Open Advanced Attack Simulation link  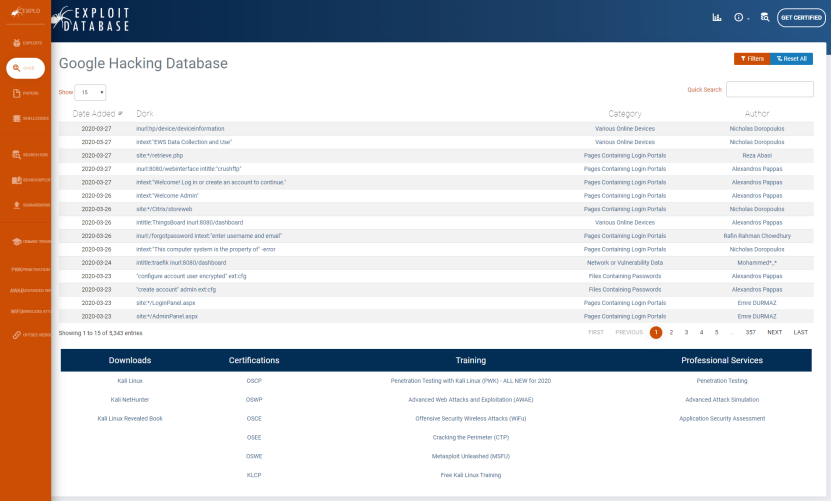click(722, 400)
